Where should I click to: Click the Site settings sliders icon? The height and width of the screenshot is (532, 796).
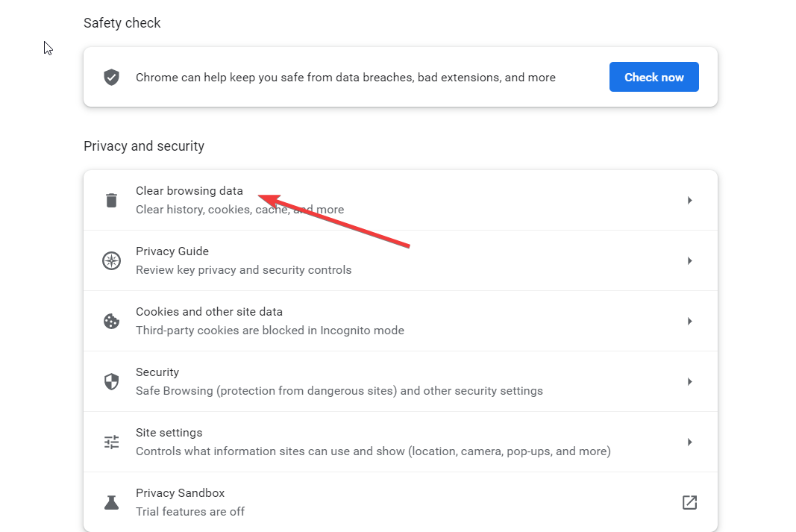click(111, 442)
